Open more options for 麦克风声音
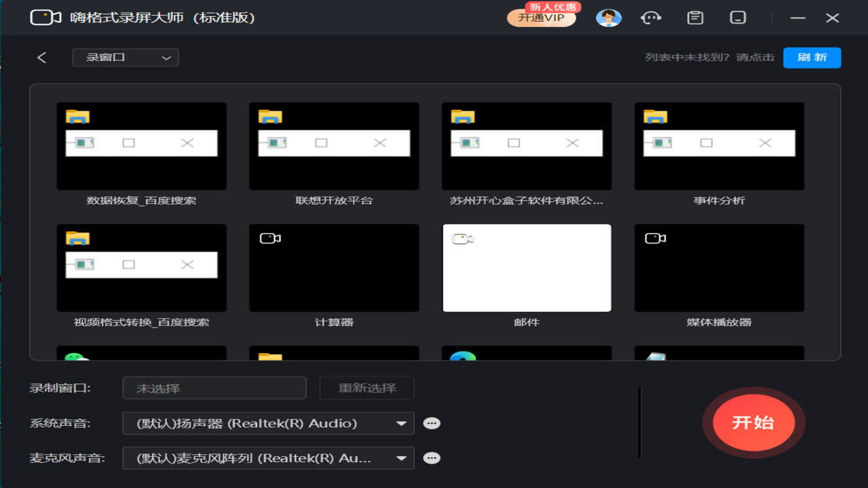The height and width of the screenshot is (488, 868). tap(431, 458)
